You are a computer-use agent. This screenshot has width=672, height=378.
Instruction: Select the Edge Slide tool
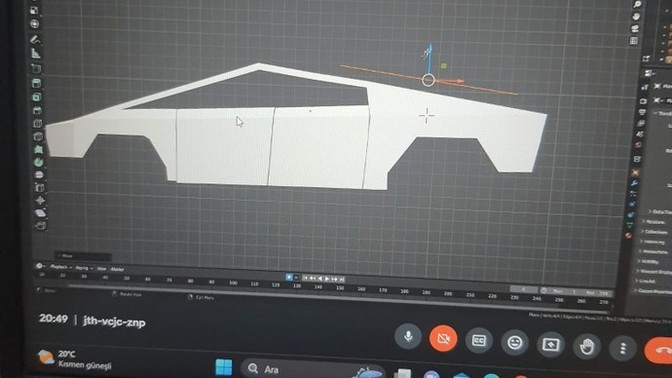pyautogui.click(x=40, y=188)
